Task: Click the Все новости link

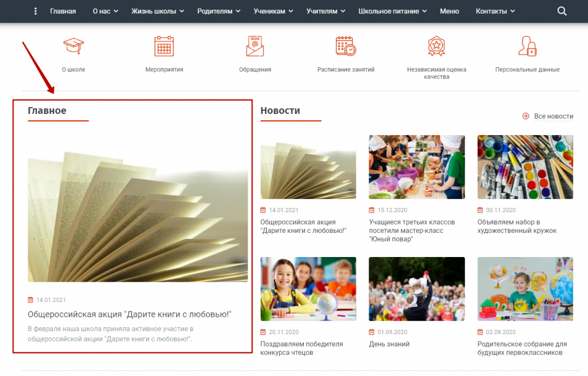Action: pos(553,116)
